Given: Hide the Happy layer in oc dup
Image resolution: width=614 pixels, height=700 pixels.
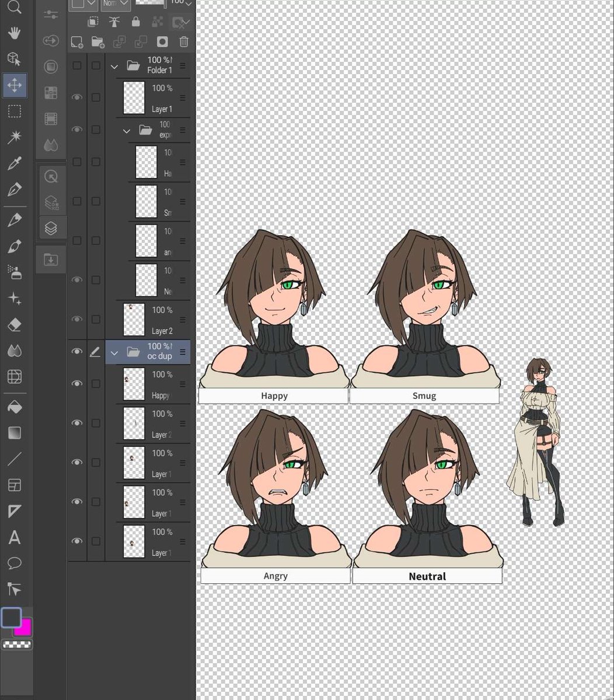Looking at the screenshot, I should pyautogui.click(x=77, y=384).
